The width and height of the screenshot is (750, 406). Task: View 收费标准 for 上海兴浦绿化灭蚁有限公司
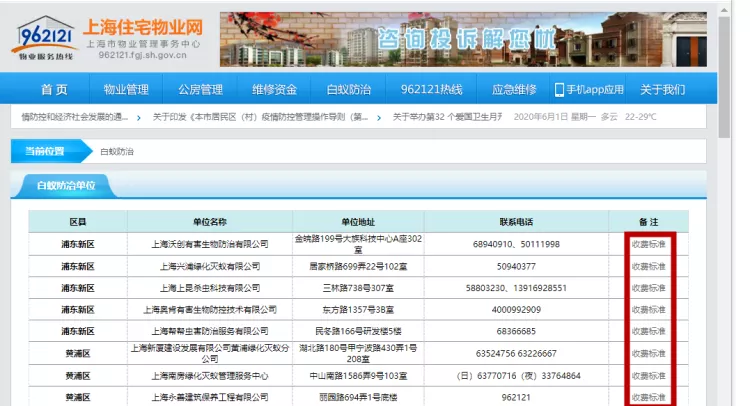647,266
